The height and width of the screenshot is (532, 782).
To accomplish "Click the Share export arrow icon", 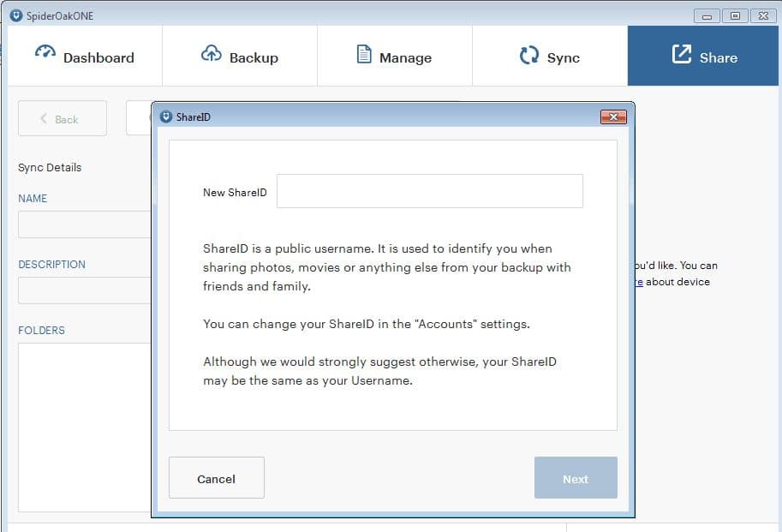I will coord(682,54).
